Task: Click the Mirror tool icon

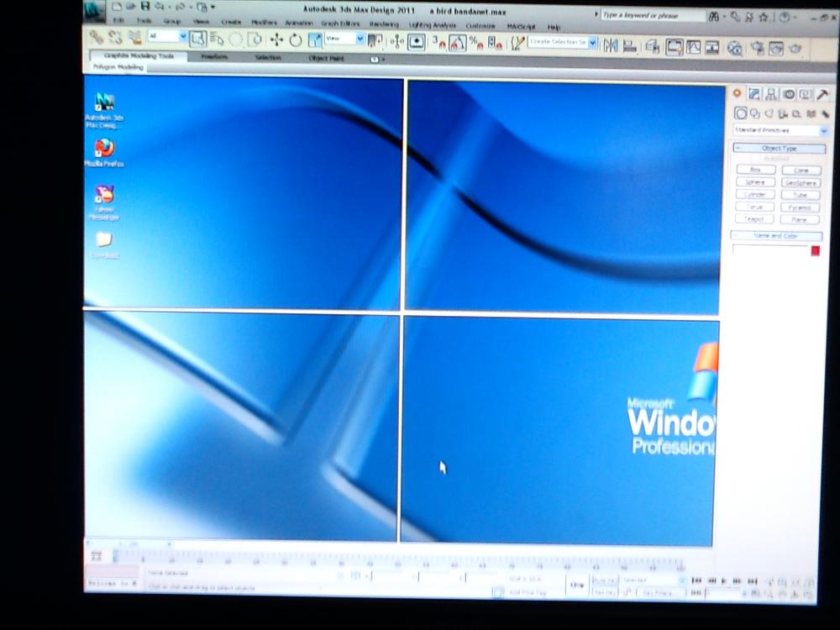Action: tap(610, 45)
